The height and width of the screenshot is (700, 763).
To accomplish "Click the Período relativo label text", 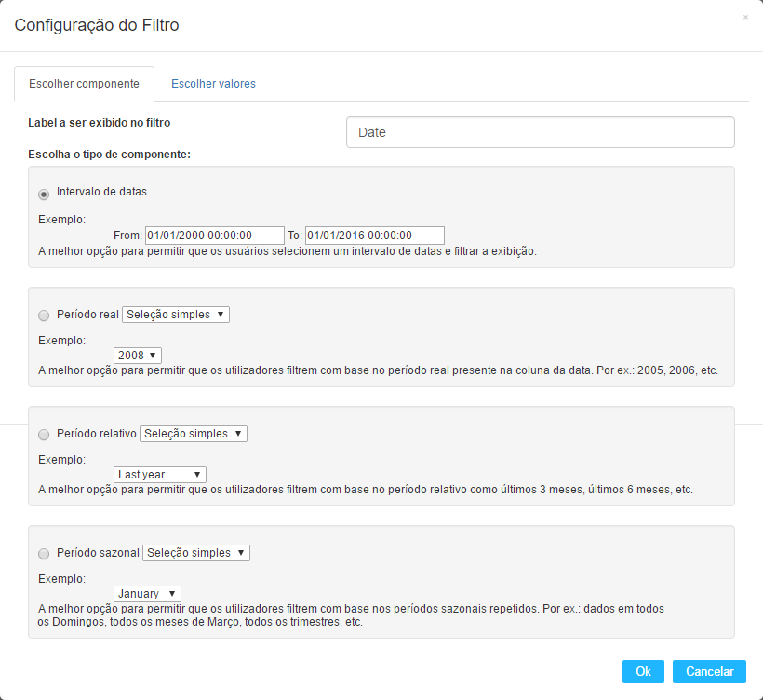I will point(97,434).
